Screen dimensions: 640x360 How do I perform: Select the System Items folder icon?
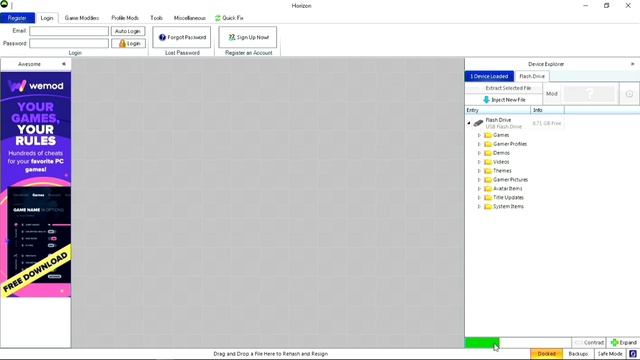488,207
